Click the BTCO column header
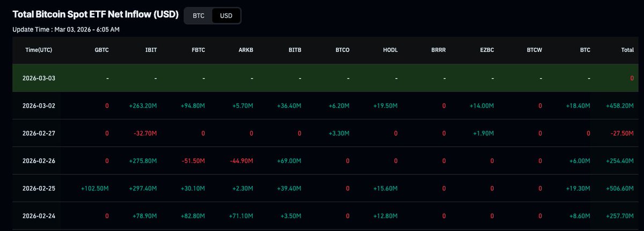 pos(342,50)
